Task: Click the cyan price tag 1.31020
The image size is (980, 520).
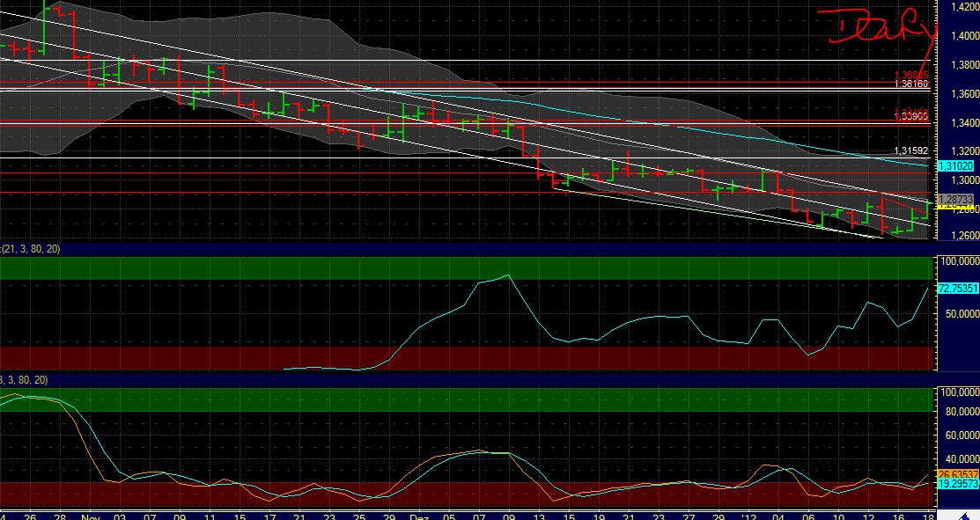Action: [955, 165]
